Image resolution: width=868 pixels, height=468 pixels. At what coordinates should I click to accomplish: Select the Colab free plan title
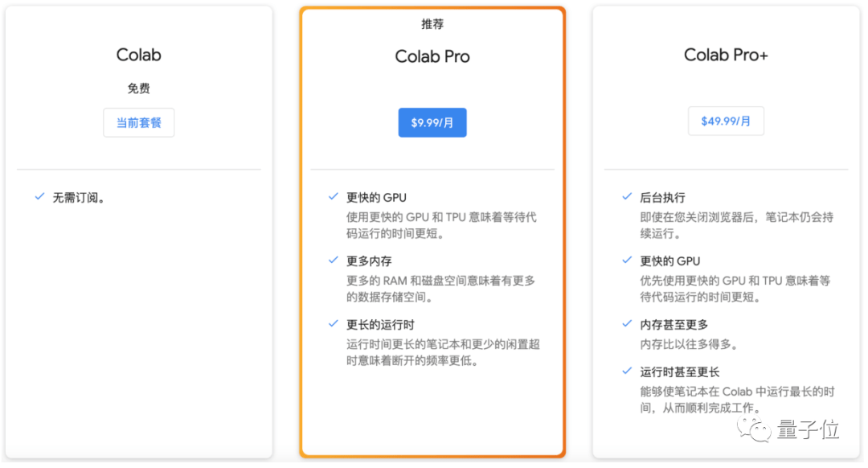(x=138, y=55)
